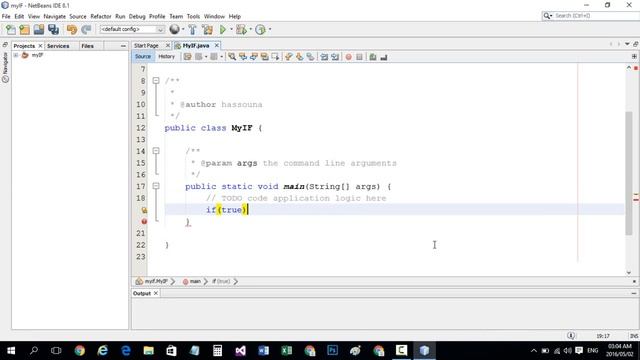Click the Start Macro Recording red icon
Screen dimensions: 640x360
click(349, 57)
